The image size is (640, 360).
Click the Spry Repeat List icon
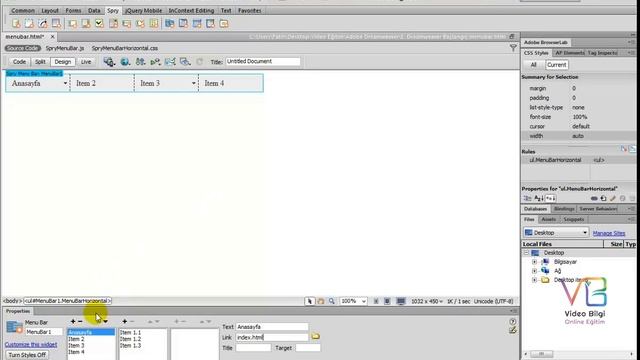point(56,24)
